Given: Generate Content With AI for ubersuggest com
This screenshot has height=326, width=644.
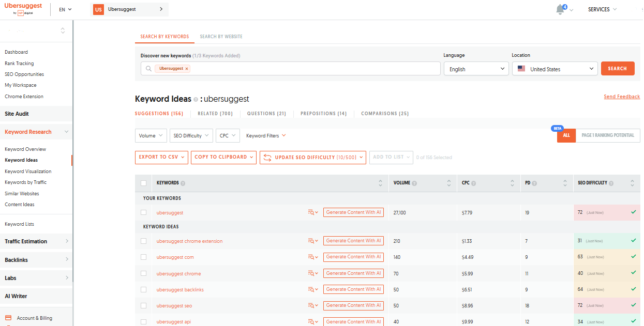Looking at the screenshot, I should pos(353,257).
